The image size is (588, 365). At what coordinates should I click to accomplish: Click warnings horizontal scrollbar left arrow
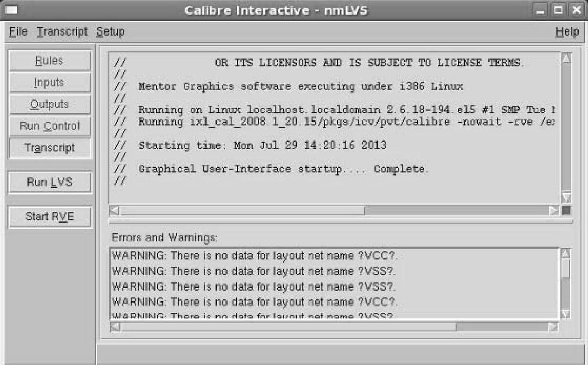[x=115, y=327]
